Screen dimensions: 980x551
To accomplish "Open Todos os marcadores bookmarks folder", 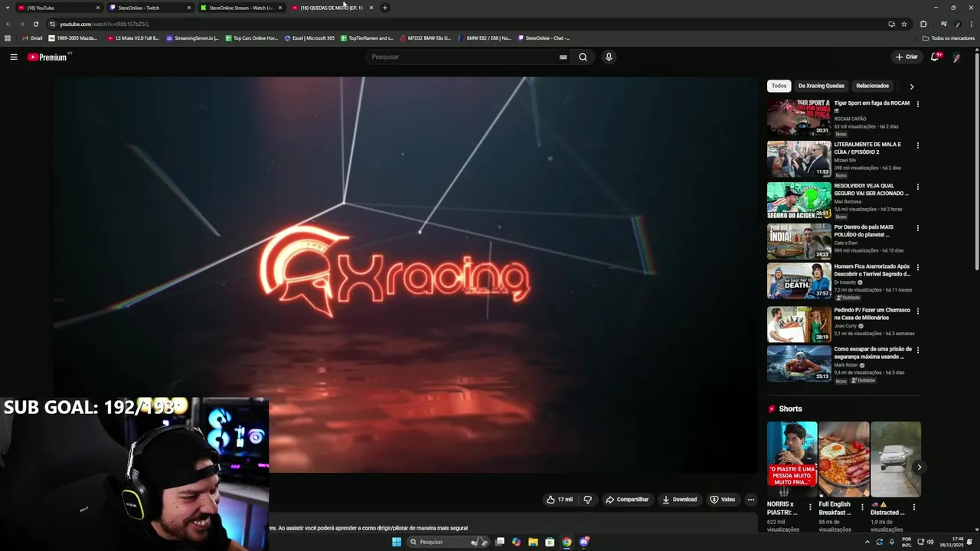I will (x=949, y=37).
